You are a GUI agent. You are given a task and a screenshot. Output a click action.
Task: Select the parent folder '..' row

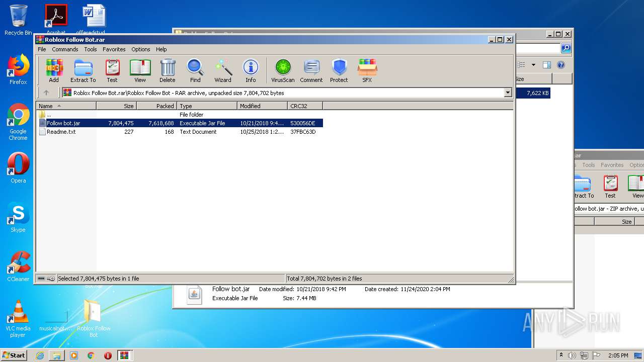[x=180, y=115]
